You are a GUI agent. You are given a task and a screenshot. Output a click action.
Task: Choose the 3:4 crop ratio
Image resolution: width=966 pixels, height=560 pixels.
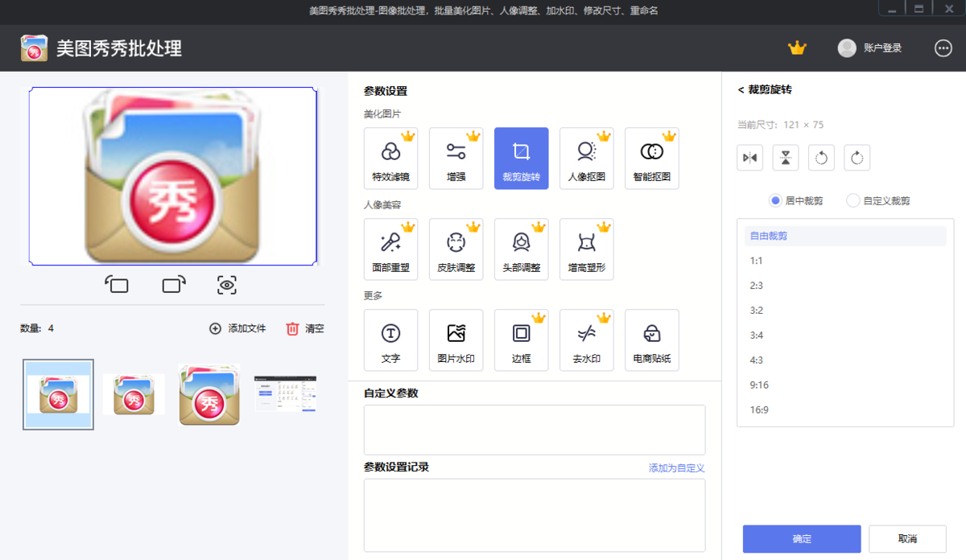845,336
